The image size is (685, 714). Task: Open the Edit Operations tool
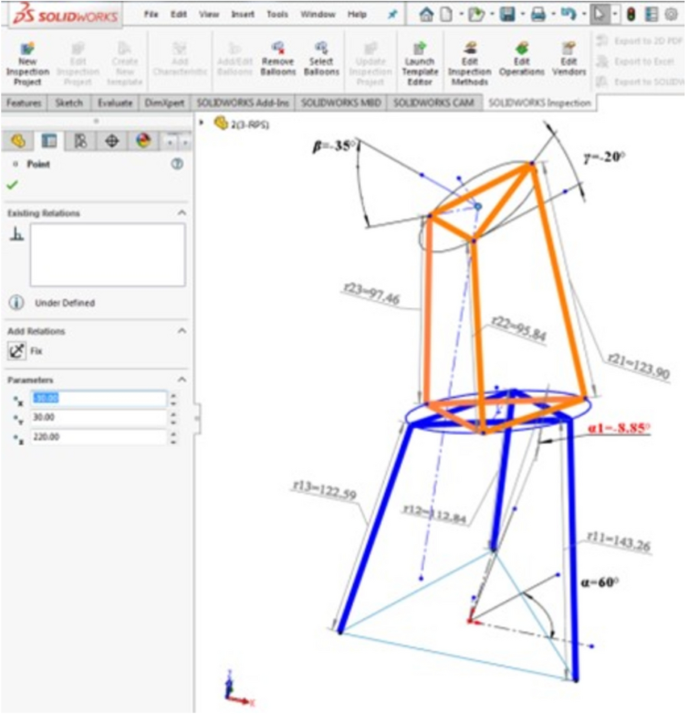tap(521, 61)
